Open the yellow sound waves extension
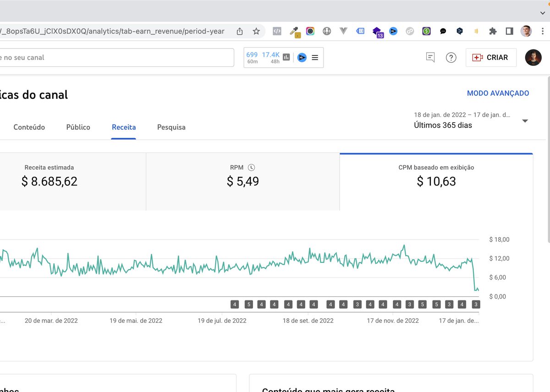This screenshot has width=550, height=392. point(476,31)
